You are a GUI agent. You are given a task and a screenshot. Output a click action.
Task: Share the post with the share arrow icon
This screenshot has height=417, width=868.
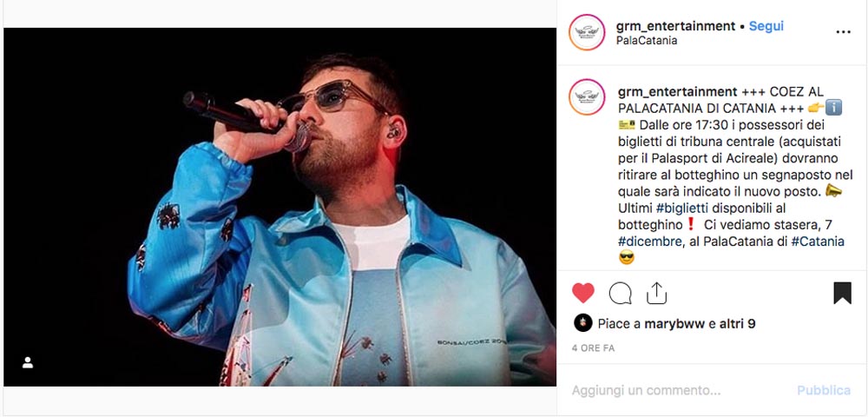(x=656, y=293)
